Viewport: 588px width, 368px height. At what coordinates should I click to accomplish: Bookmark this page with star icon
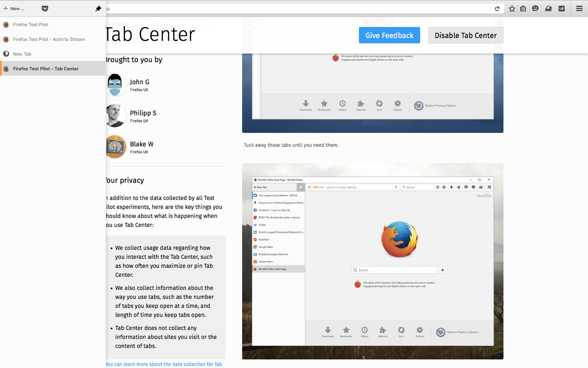pos(512,9)
